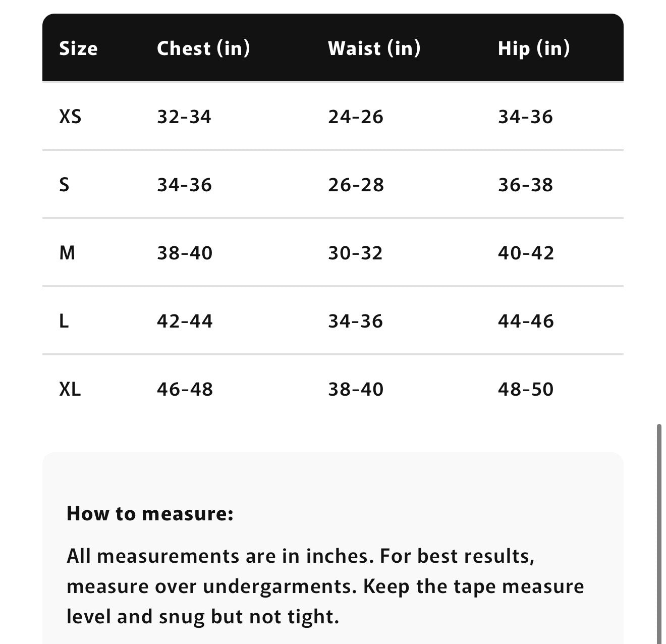Screen dimensions: 666x644
Task: Select the XS size row label
Action: tap(70, 117)
